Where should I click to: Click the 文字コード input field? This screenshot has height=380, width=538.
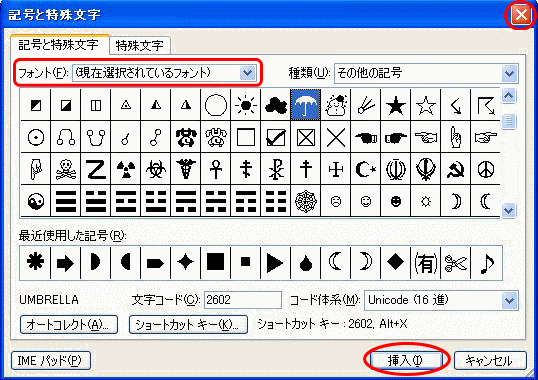243,300
